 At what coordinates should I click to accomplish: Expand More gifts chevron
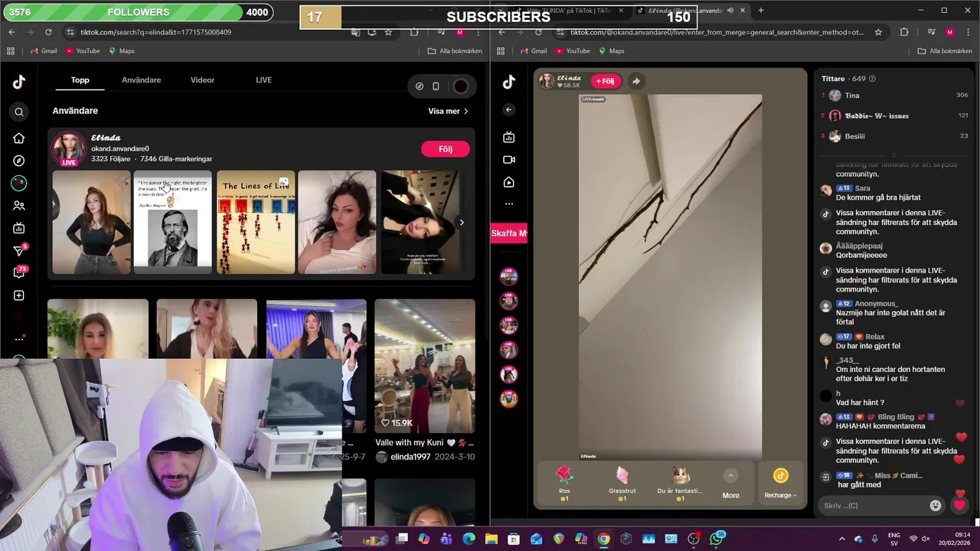tap(730, 476)
